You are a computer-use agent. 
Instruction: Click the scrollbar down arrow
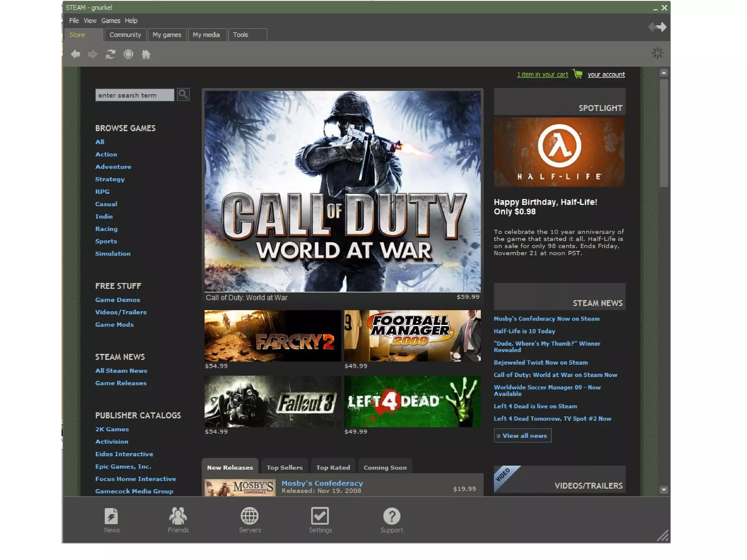coord(663,490)
